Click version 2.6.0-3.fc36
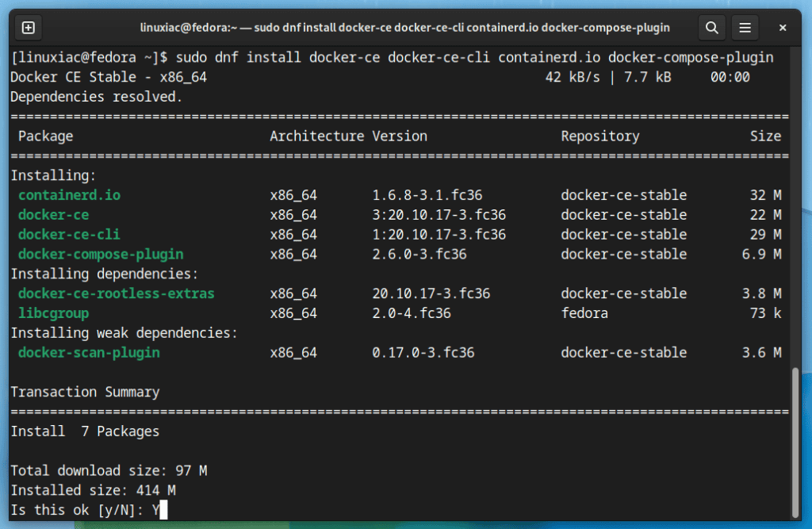The width and height of the screenshot is (812, 529). pyautogui.click(x=419, y=255)
